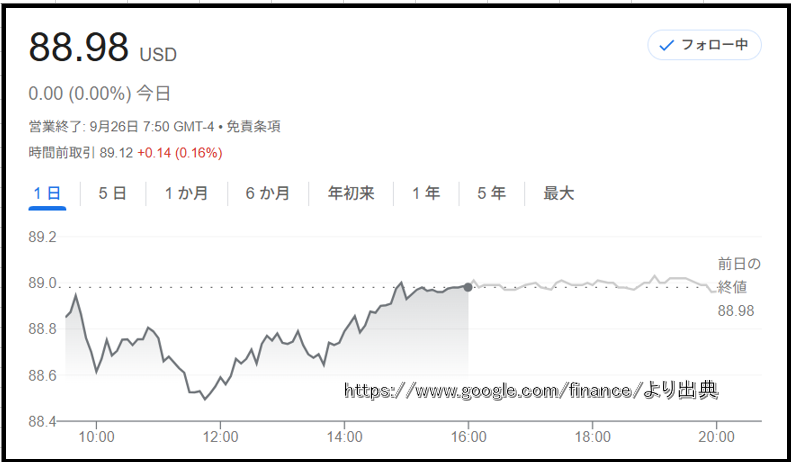Click the 前日の終値 previous close label
Image resolution: width=791 pixels, height=462 pixels.
point(739,275)
